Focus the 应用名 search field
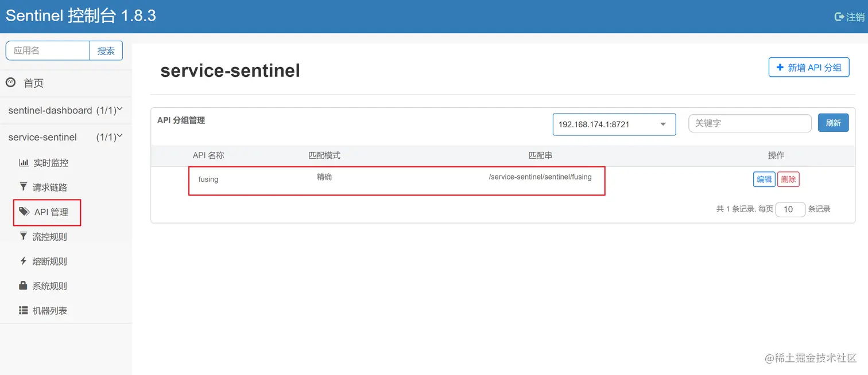868x375 pixels. pos(48,50)
